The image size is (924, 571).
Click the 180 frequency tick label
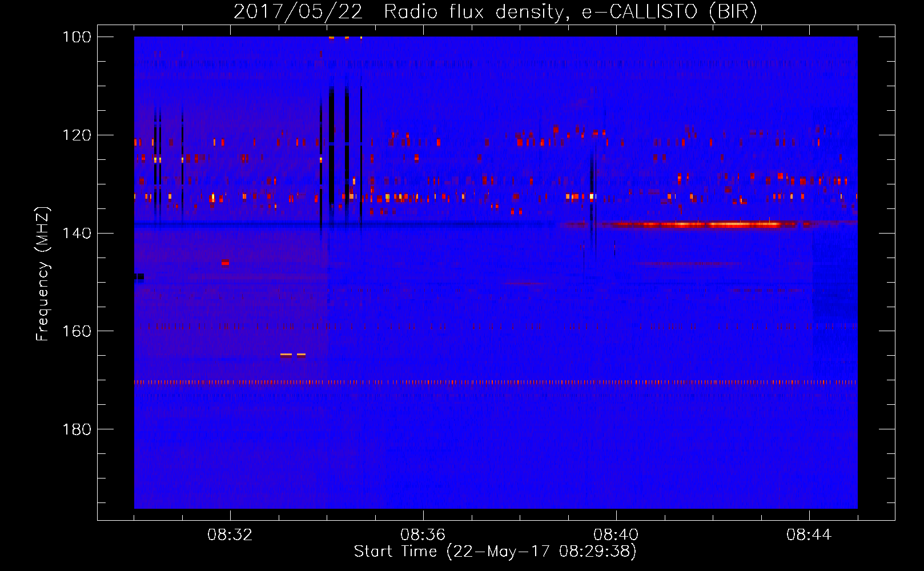pyautogui.click(x=77, y=429)
